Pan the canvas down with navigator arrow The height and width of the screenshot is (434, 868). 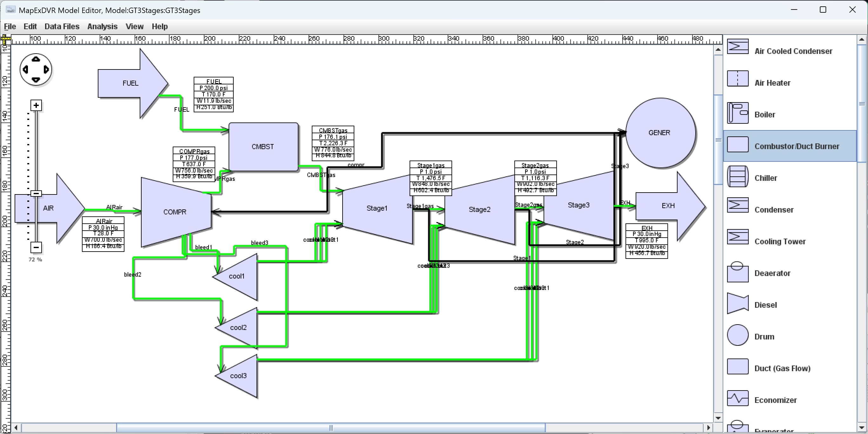36,80
